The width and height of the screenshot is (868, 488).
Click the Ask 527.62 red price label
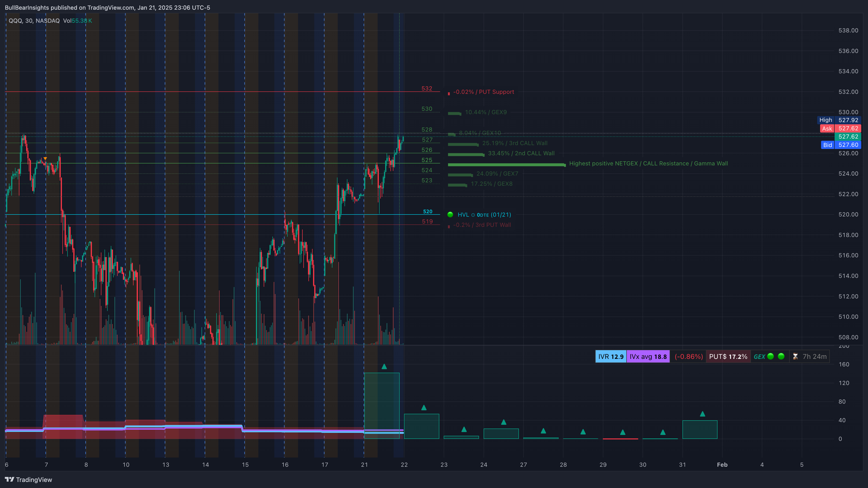[x=840, y=128]
